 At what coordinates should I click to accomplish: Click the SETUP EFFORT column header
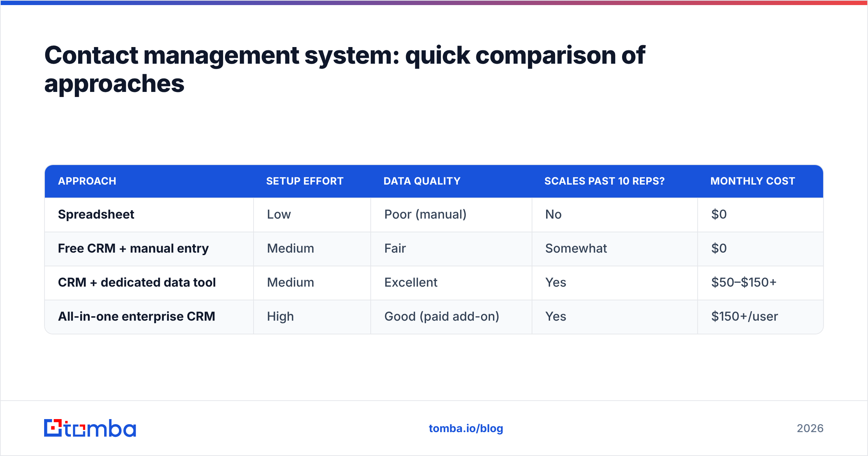pos(305,181)
